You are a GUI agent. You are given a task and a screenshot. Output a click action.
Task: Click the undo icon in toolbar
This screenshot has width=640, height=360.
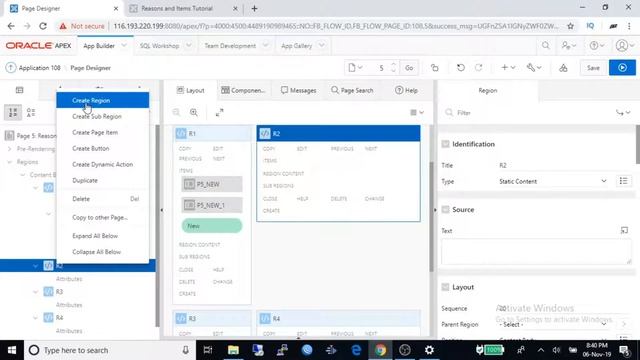[460, 68]
